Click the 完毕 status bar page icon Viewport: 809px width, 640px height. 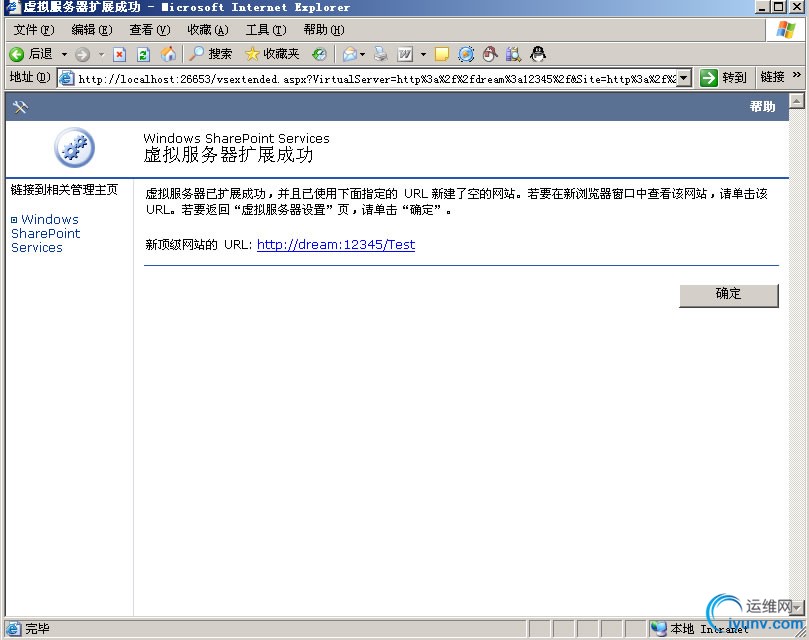(x=13, y=629)
